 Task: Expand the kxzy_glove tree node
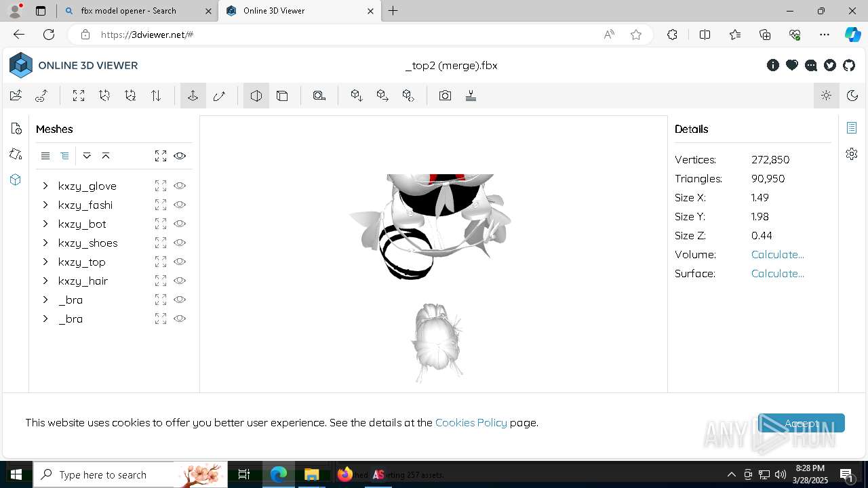(x=45, y=186)
